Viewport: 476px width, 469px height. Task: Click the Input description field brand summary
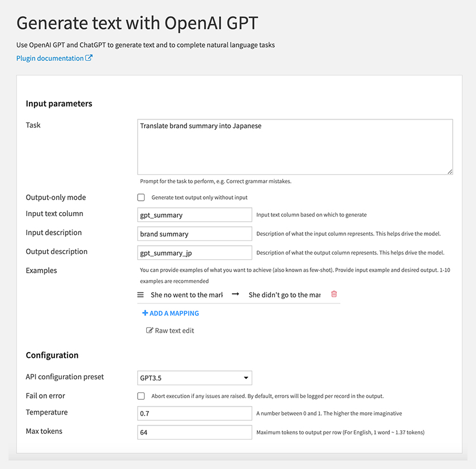(194, 234)
